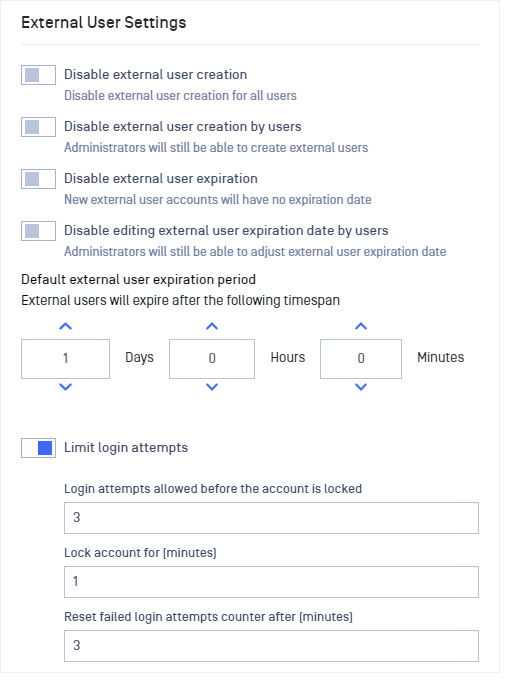Click the Minutes number field
This screenshot has height=687, width=520.
point(361,359)
